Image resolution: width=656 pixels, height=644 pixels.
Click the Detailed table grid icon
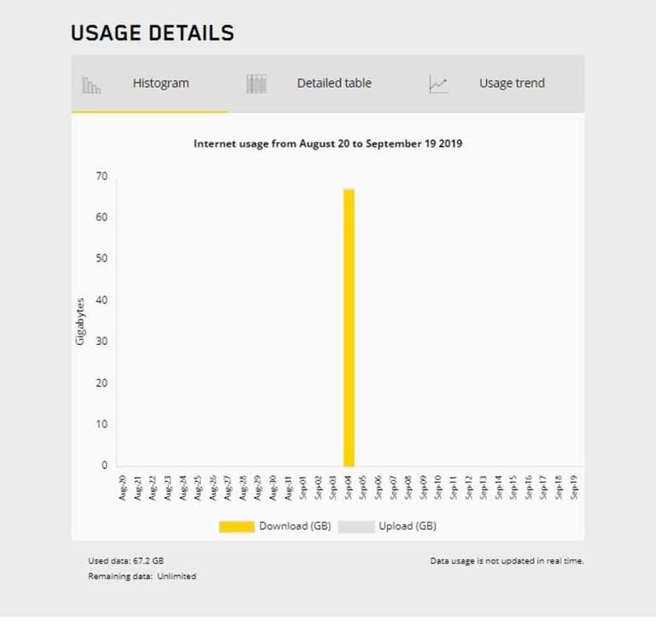click(x=256, y=84)
